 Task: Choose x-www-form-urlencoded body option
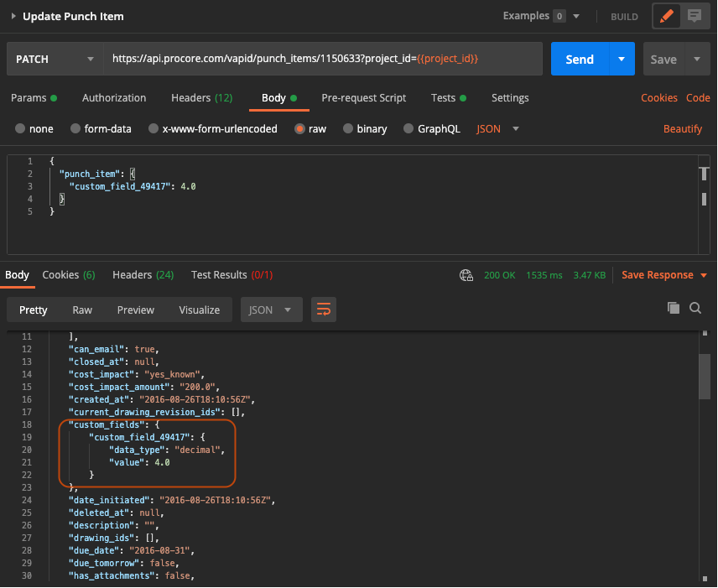click(153, 128)
